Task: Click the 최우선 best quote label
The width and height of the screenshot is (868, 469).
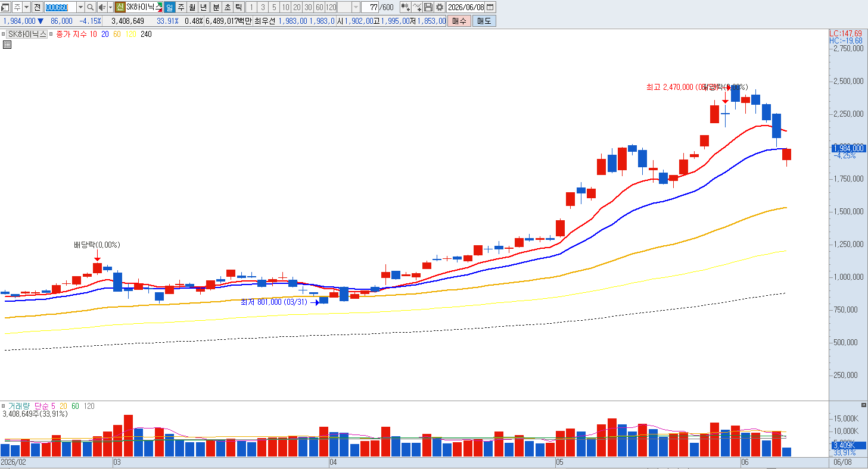Action: 265,21
